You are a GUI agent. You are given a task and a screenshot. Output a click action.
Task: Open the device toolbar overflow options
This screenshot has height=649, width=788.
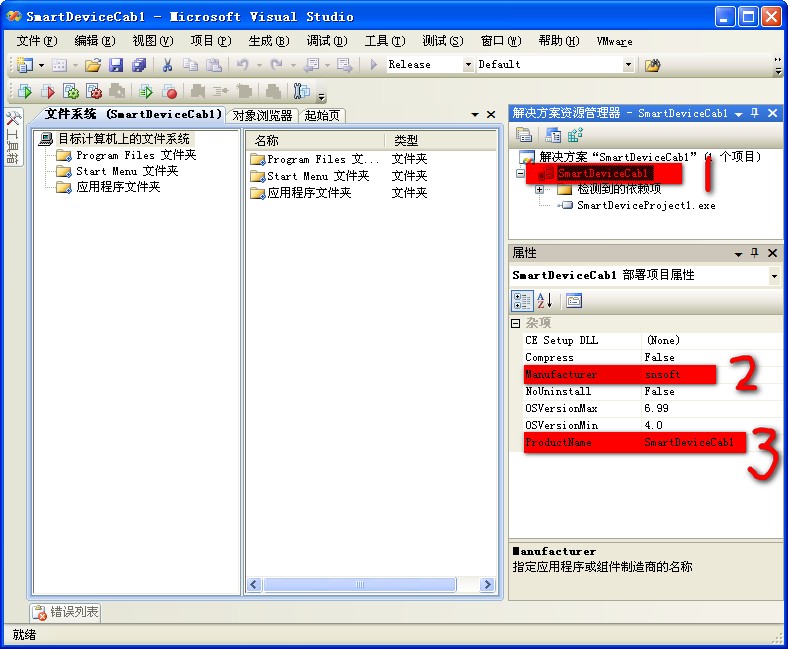coord(322,96)
